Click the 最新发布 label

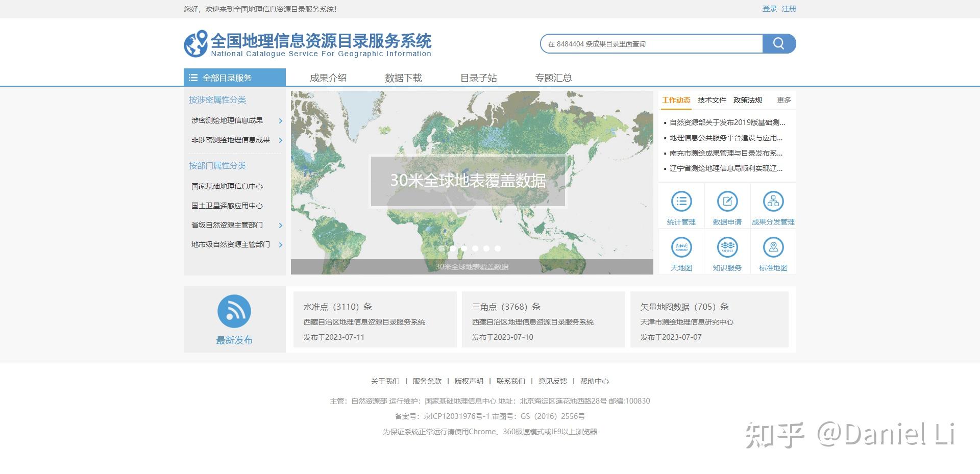pyautogui.click(x=234, y=340)
